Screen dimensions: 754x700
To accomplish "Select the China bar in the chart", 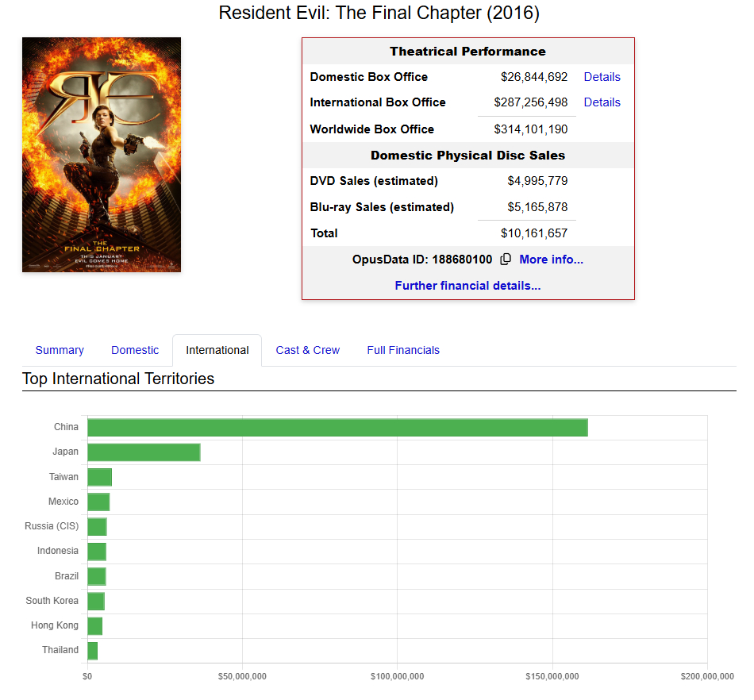I will [337, 428].
